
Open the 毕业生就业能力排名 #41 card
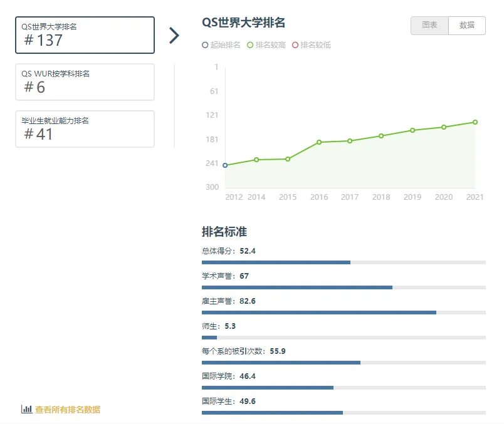point(85,129)
